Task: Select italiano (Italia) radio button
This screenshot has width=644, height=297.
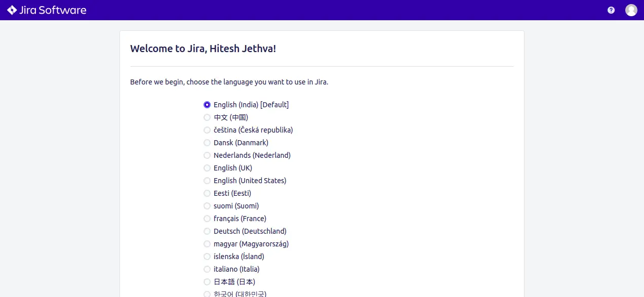Action: tap(207, 269)
